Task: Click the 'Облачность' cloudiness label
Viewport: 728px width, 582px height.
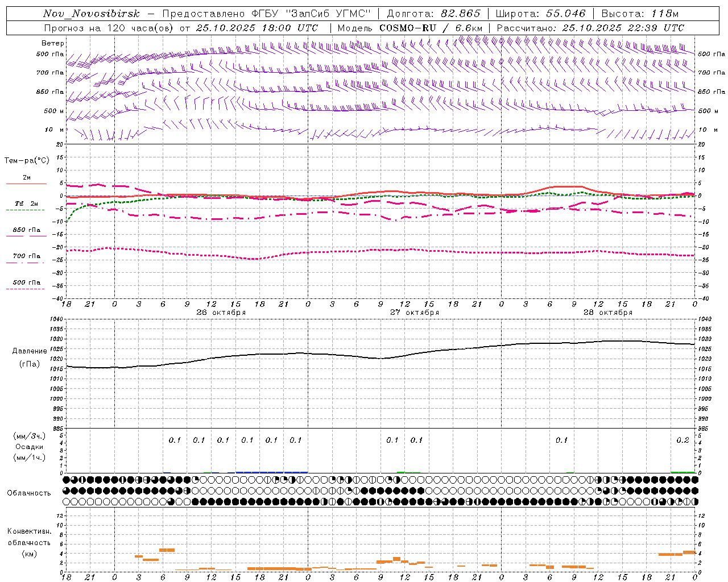Action: point(29,493)
